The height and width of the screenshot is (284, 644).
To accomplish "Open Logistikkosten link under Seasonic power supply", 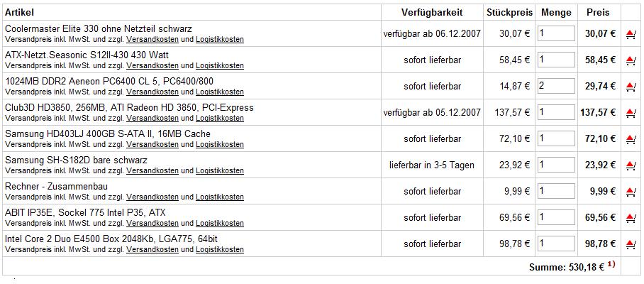I will (x=220, y=66).
